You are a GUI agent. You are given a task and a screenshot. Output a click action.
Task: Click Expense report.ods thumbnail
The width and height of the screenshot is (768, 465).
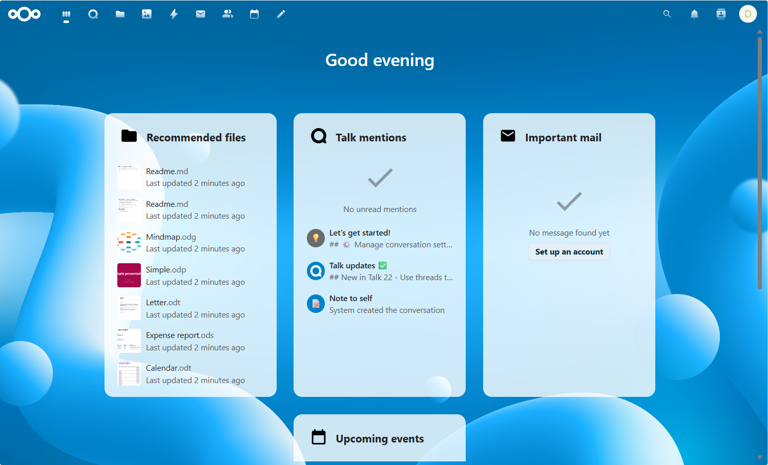129,341
